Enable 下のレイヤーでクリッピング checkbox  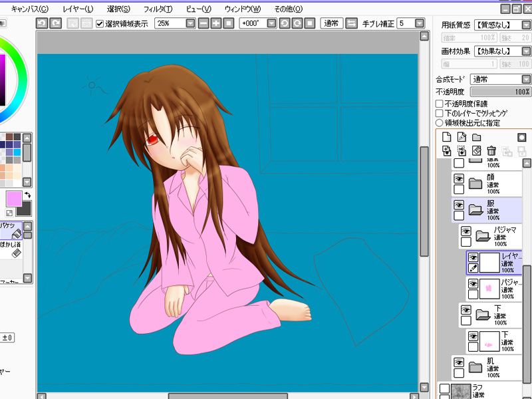(440, 113)
